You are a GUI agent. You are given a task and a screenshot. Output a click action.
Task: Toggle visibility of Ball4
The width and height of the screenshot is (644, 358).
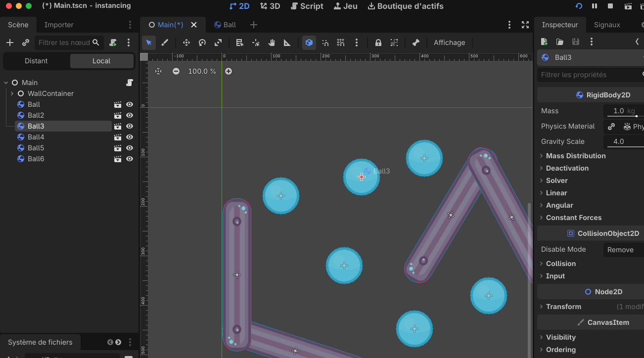[x=130, y=137]
